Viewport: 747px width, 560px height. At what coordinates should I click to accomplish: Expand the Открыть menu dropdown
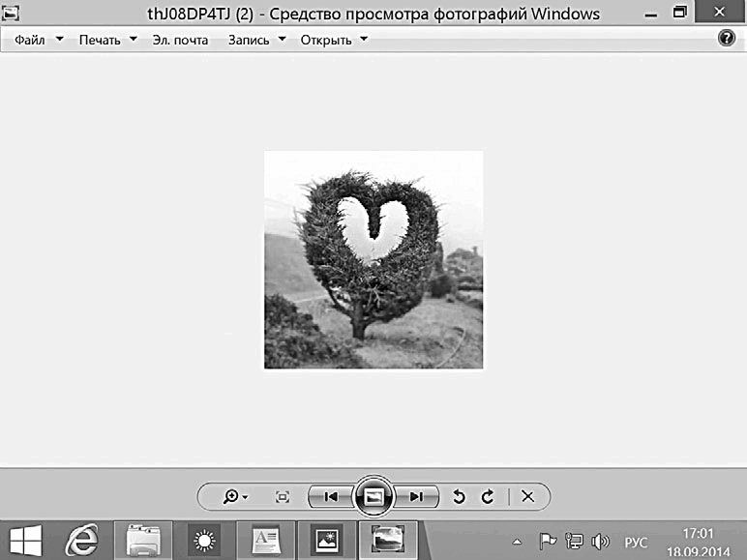[334, 40]
